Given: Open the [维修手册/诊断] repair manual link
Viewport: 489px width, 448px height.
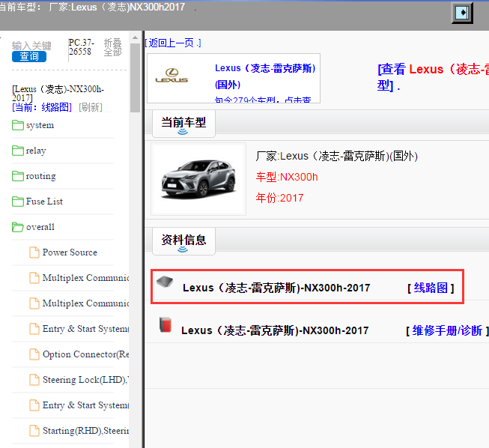Looking at the screenshot, I should point(448,330).
